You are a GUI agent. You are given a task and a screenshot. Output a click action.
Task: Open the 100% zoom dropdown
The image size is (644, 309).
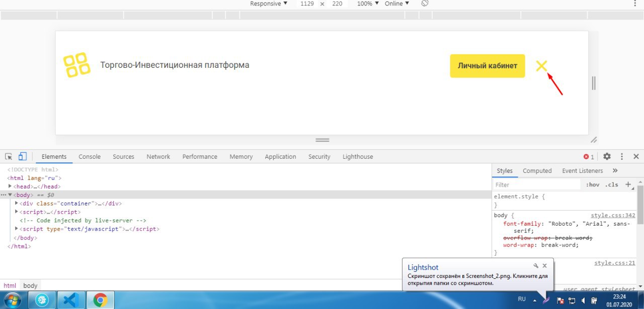[367, 4]
